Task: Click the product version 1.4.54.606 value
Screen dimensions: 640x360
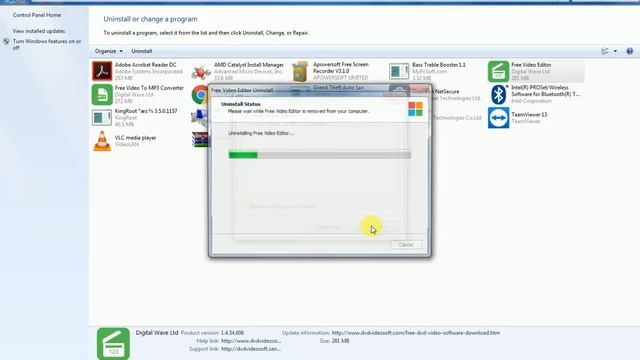Action: (x=232, y=333)
